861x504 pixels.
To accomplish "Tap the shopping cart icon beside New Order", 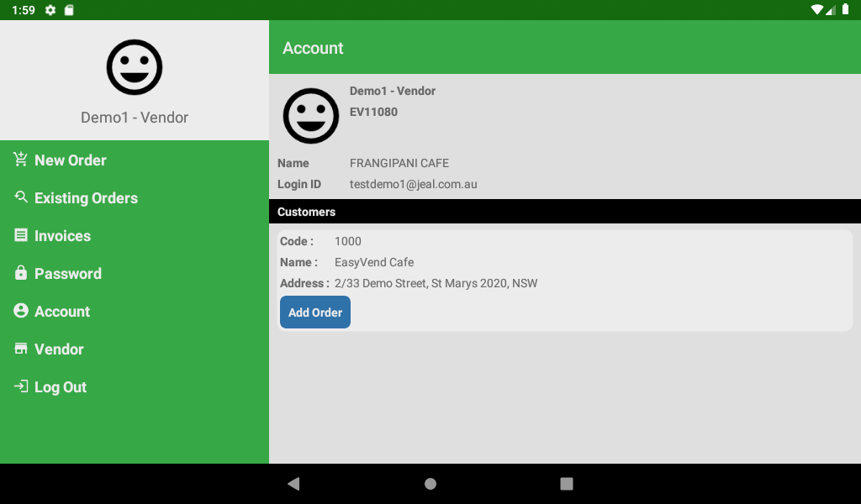I will [x=21, y=160].
